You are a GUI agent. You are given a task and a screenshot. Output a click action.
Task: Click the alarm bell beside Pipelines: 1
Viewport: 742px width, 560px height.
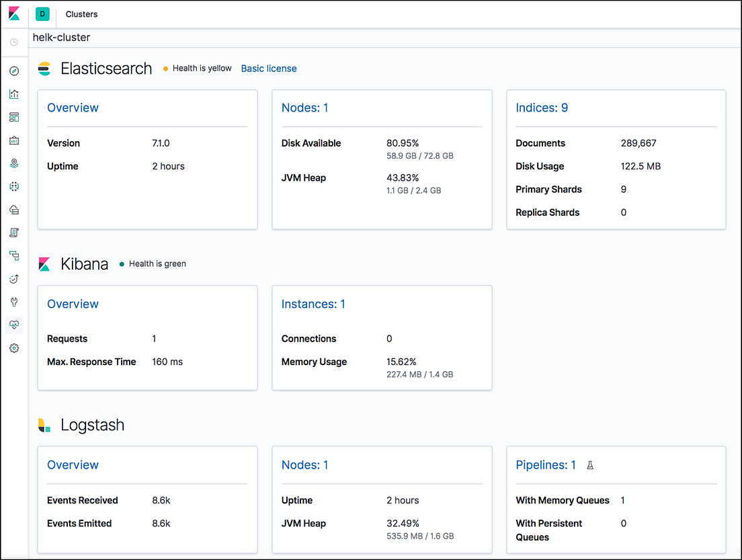[589, 465]
